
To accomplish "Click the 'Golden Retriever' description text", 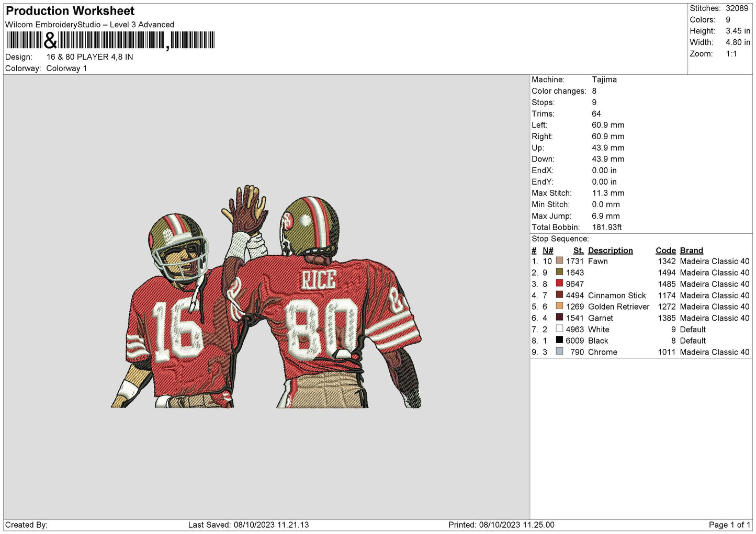I will point(619,306).
